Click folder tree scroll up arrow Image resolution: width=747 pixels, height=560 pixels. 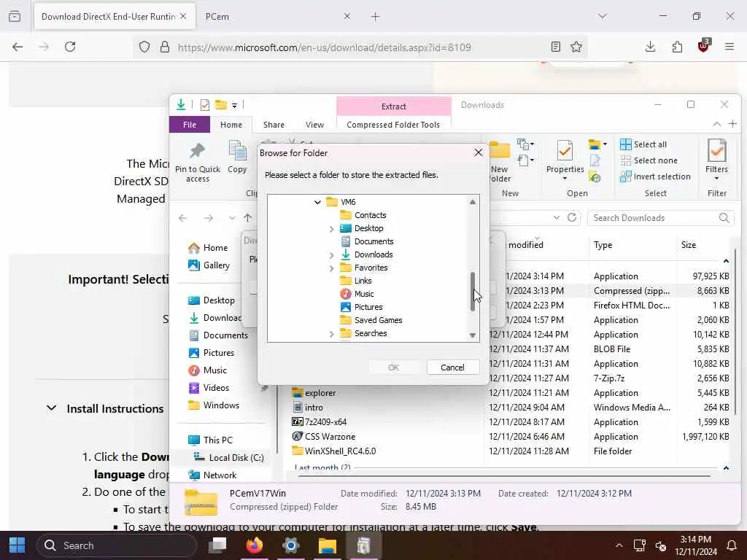pos(472,202)
